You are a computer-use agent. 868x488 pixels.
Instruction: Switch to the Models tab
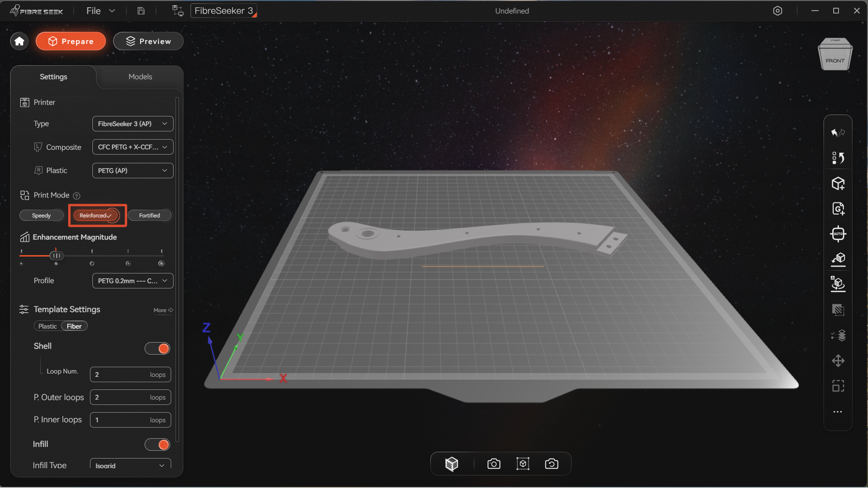tap(140, 77)
